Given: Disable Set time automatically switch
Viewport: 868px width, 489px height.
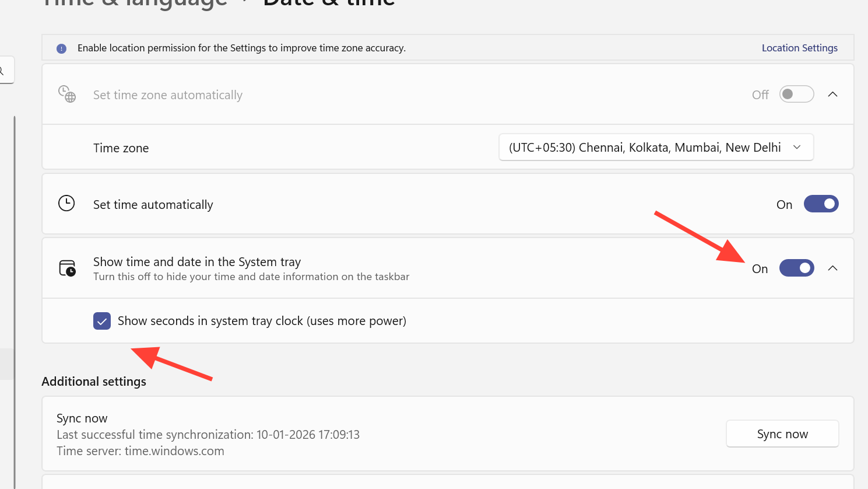Looking at the screenshot, I should (x=821, y=204).
